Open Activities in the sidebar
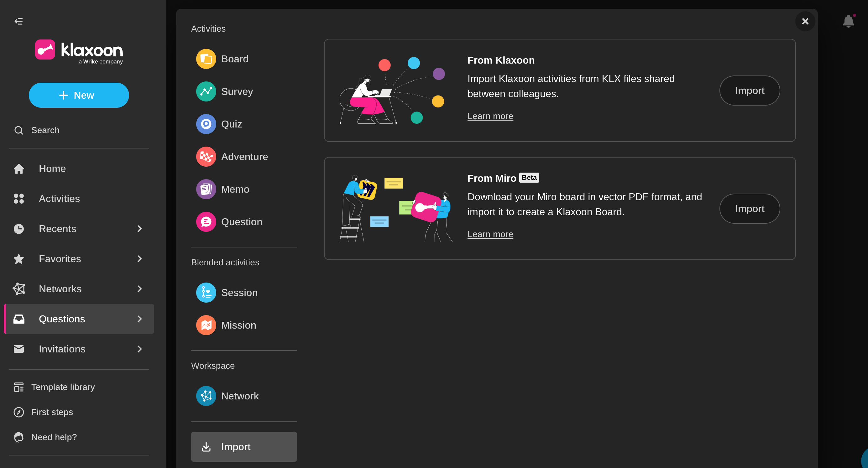Image resolution: width=868 pixels, height=468 pixels. click(59, 199)
